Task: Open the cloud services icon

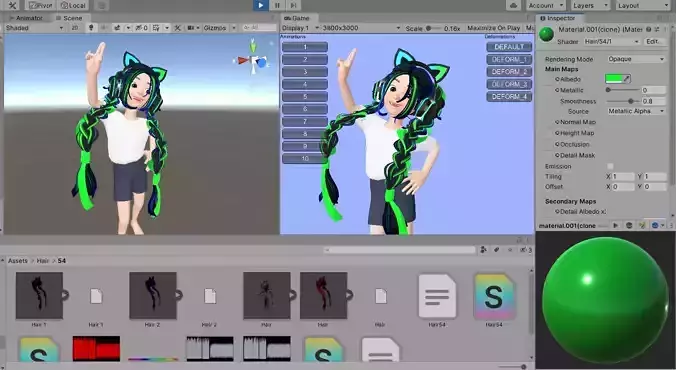Action: point(513,5)
